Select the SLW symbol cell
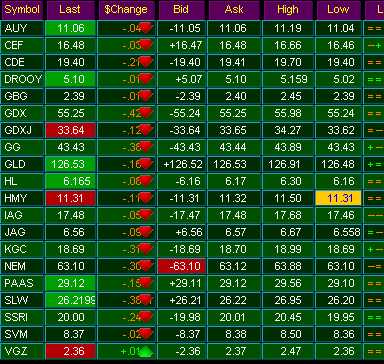This screenshot has width=384, height=364. [x=22, y=300]
